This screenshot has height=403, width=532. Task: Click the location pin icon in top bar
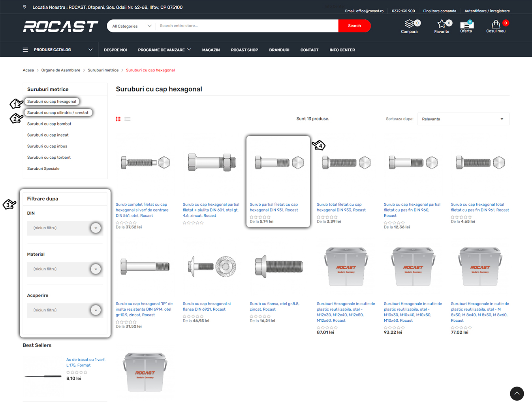[25, 7]
